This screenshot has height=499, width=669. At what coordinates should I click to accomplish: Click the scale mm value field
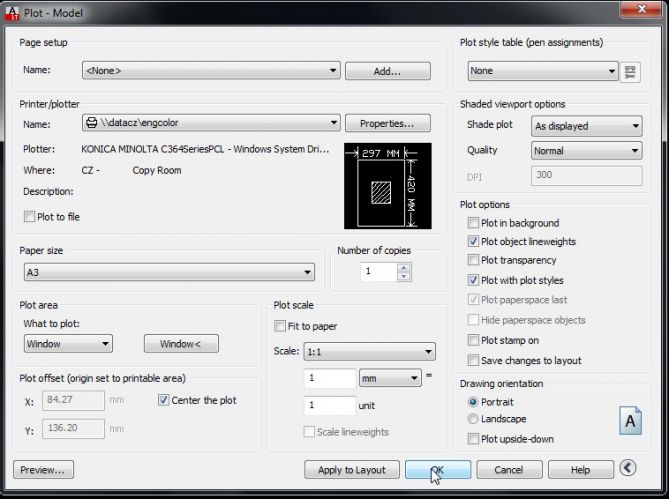(x=330, y=378)
